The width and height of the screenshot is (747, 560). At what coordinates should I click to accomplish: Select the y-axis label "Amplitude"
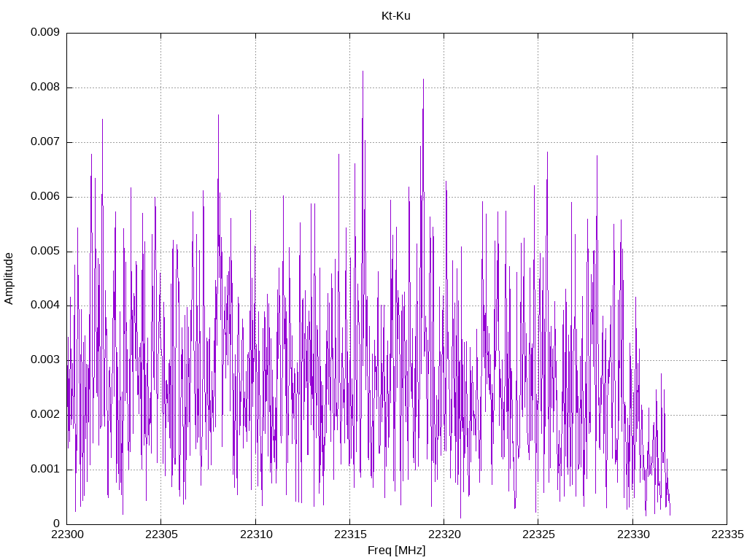tap(9, 279)
